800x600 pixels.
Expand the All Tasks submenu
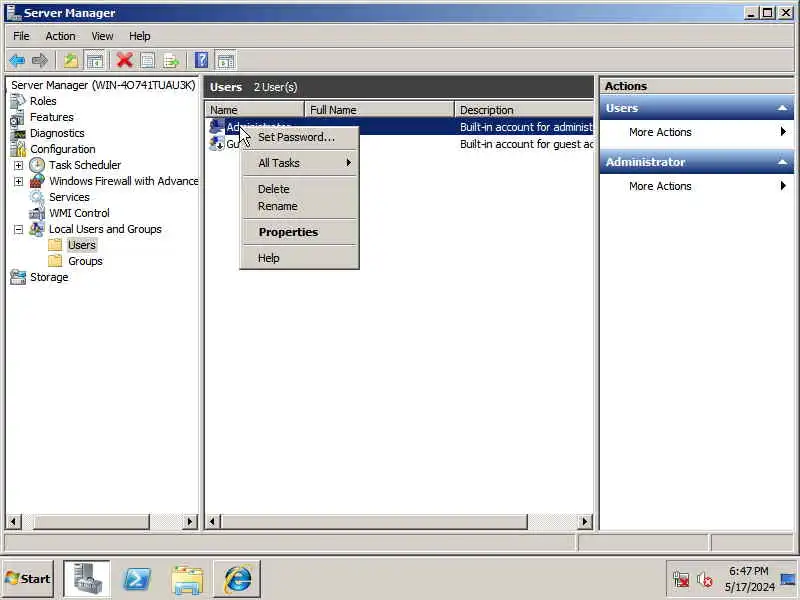[299, 163]
